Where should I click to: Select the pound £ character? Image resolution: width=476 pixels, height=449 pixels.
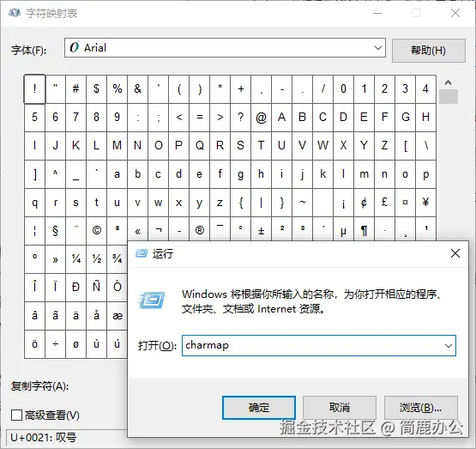[x=384, y=203]
